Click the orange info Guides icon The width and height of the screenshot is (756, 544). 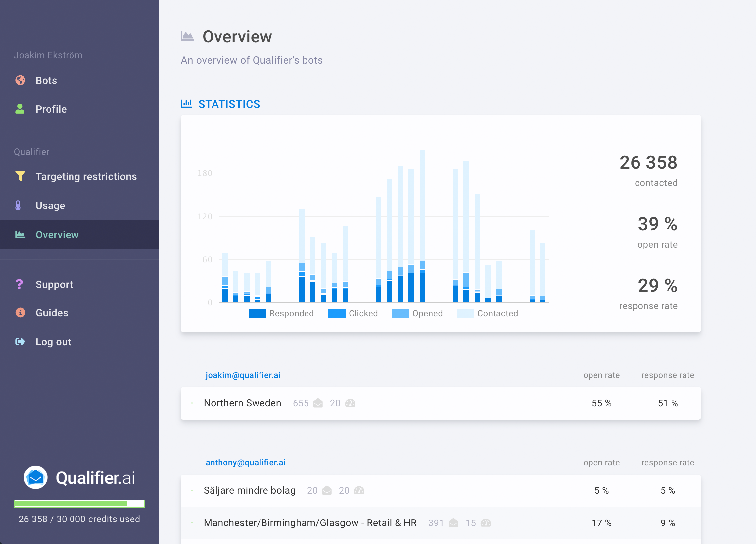click(20, 312)
